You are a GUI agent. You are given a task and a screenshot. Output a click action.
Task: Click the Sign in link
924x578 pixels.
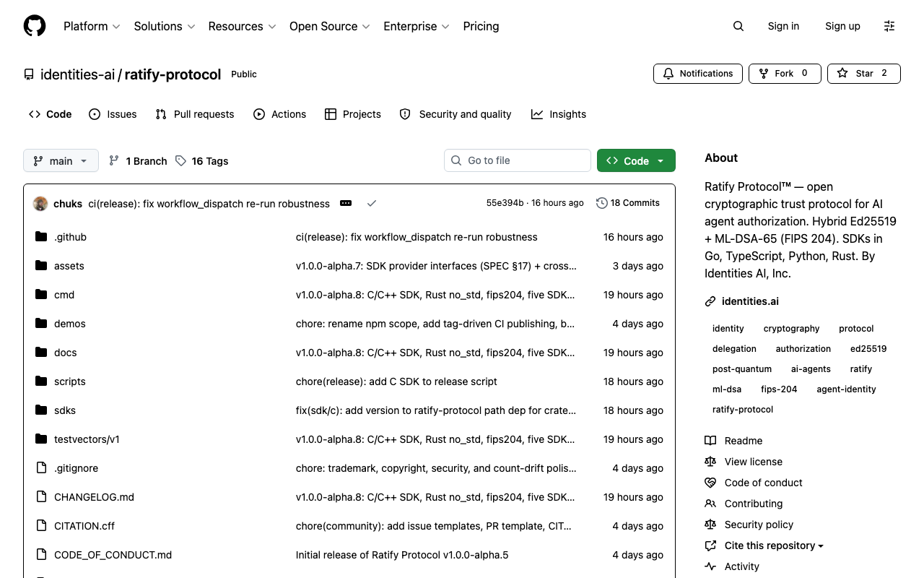click(x=783, y=26)
